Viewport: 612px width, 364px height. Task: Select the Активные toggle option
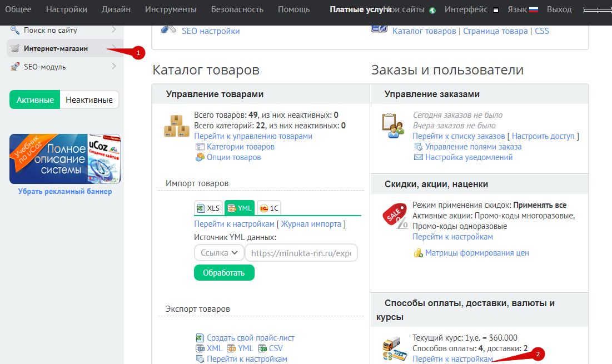pos(35,100)
